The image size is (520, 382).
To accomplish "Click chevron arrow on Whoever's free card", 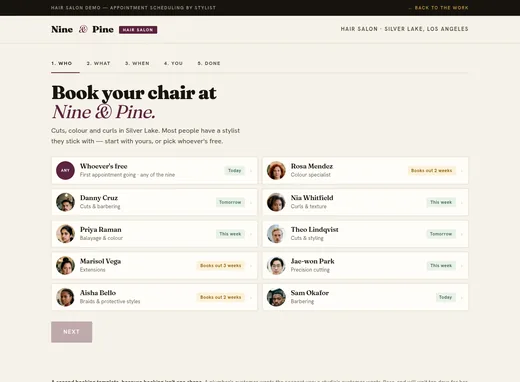I will (251, 171).
